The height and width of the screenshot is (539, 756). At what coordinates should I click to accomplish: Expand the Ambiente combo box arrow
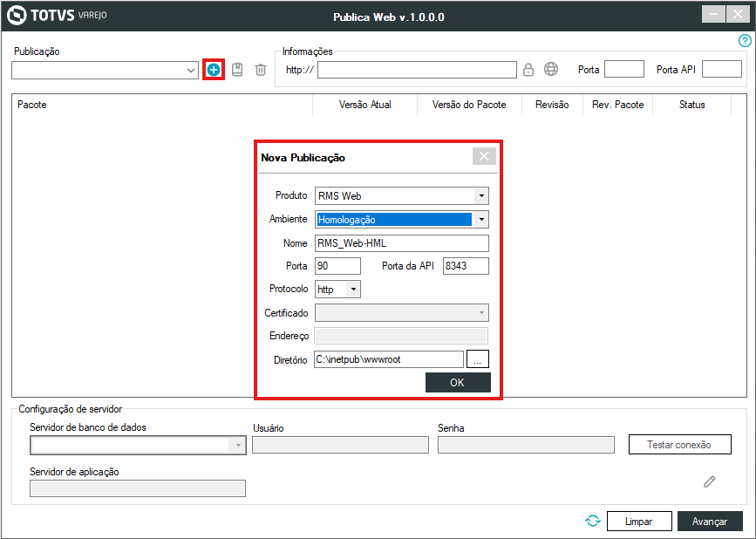click(x=481, y=220)
